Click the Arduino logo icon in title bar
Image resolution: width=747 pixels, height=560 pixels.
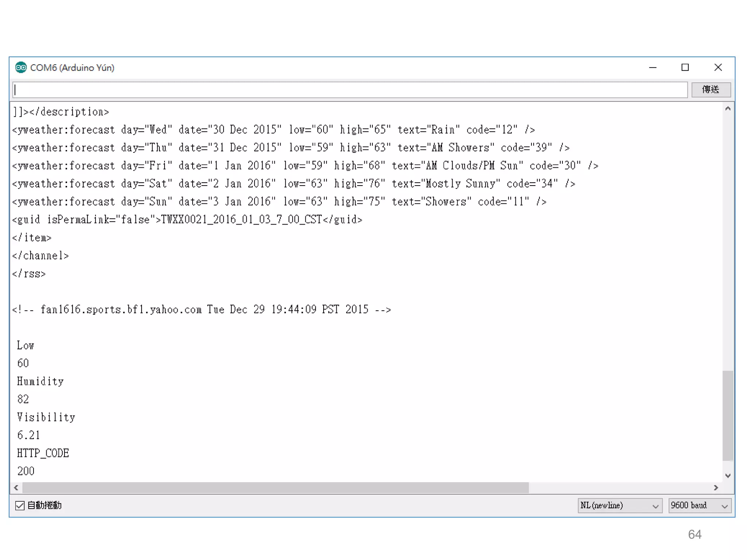21,67
